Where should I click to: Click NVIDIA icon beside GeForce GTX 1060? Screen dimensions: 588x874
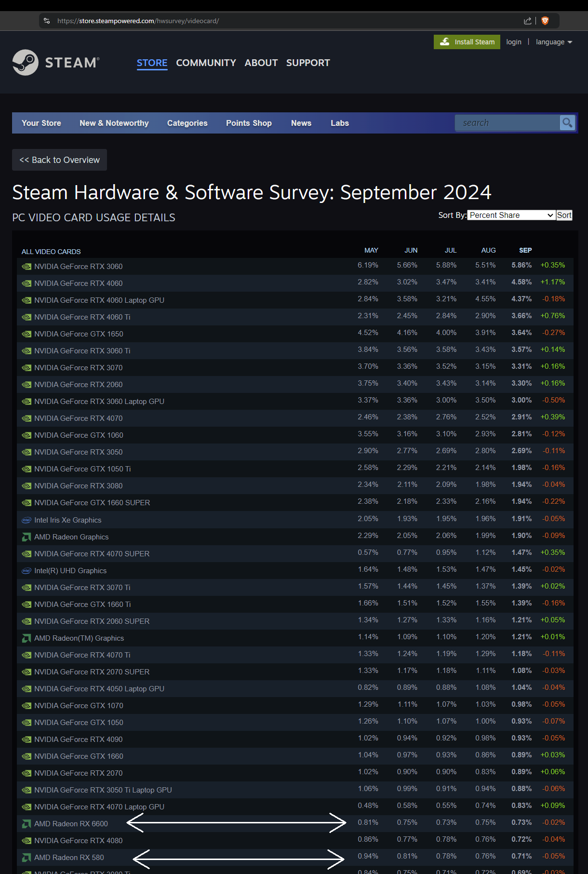pyautogui.click(x=27, y=435)
